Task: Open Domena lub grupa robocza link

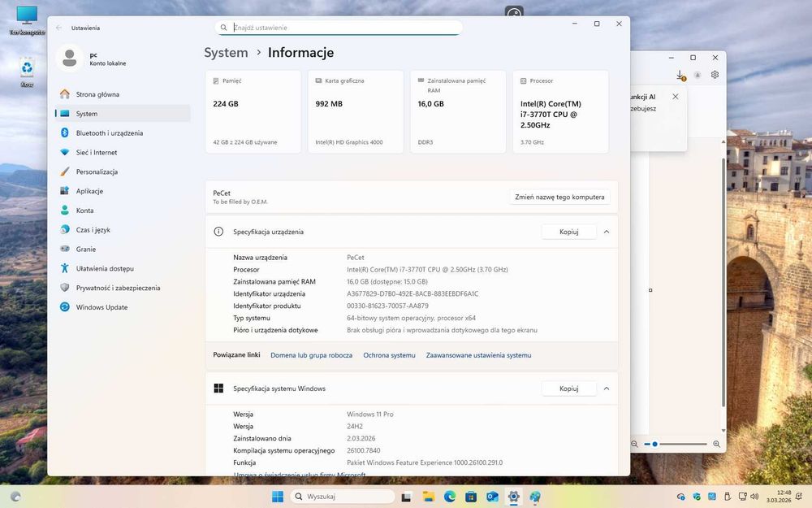Action: [311, 355]
